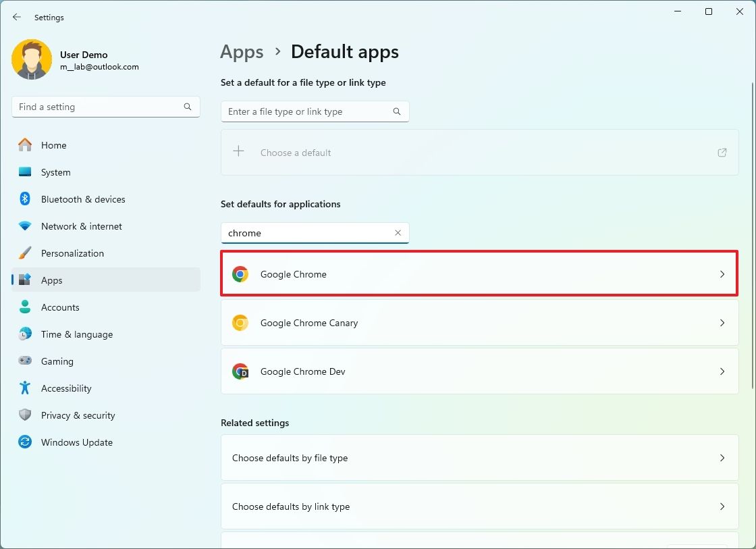Expand Google Chrome default settings
The image size is (756, 549).
479,274
